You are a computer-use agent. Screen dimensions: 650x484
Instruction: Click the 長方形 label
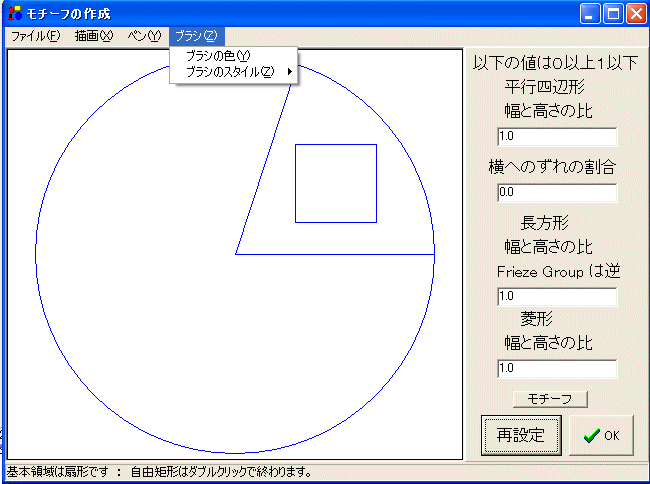coord(544,223)
